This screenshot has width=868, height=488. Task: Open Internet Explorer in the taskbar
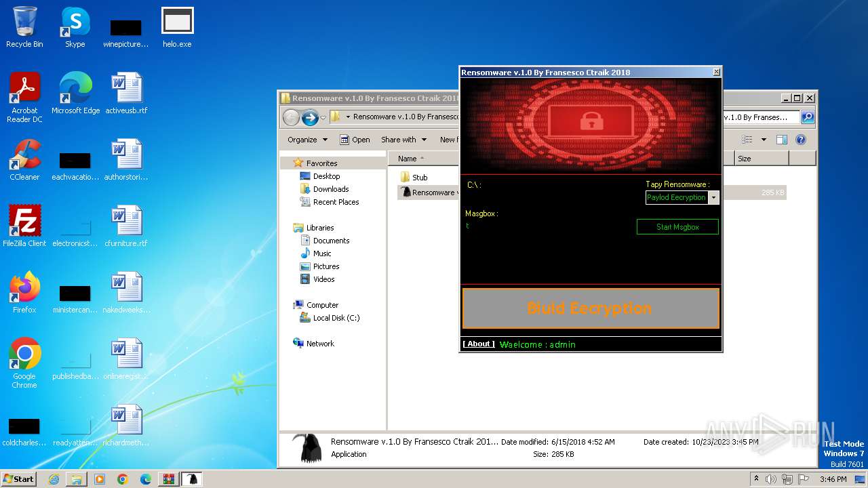point(54,479)
